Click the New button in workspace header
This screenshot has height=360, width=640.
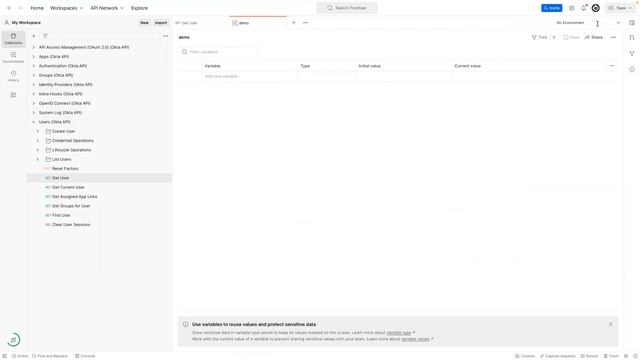[x=144, y=23]
